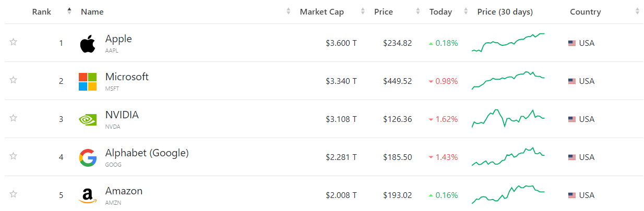Screen dimensions: 644x211
Task: Sort by the Price column header
Action: (384, 11)
